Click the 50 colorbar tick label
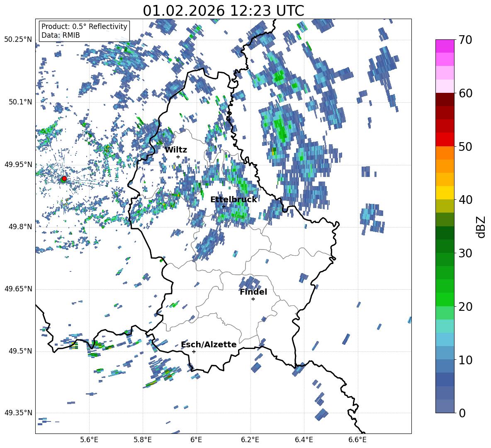 point(465,147)
